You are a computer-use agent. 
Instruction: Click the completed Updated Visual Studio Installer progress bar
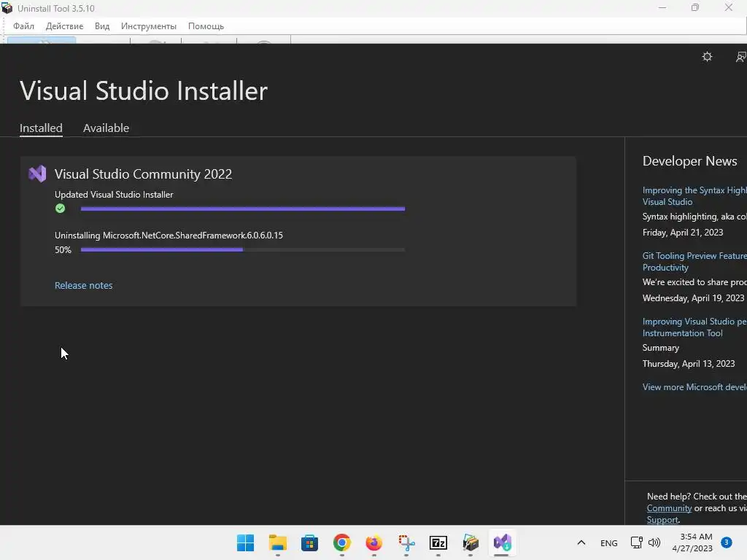(x=243, y=209)
